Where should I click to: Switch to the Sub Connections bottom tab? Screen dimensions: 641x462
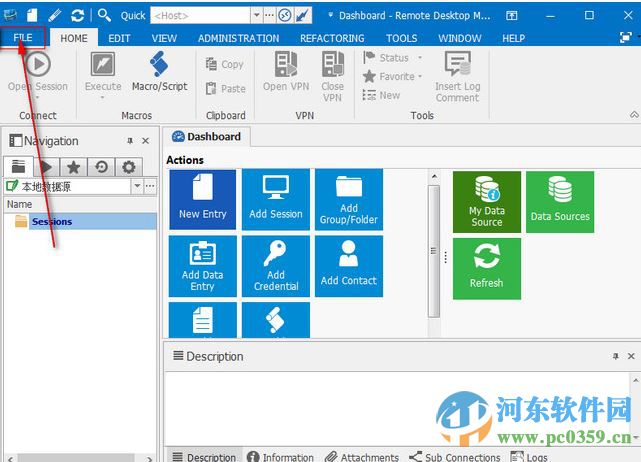pyautogui.click(x=455, y=457)
